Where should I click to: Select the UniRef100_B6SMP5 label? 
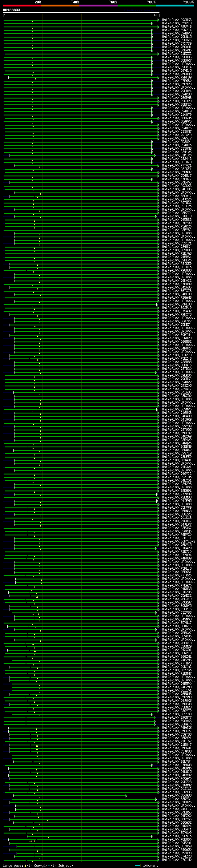(x=177, y=409)
